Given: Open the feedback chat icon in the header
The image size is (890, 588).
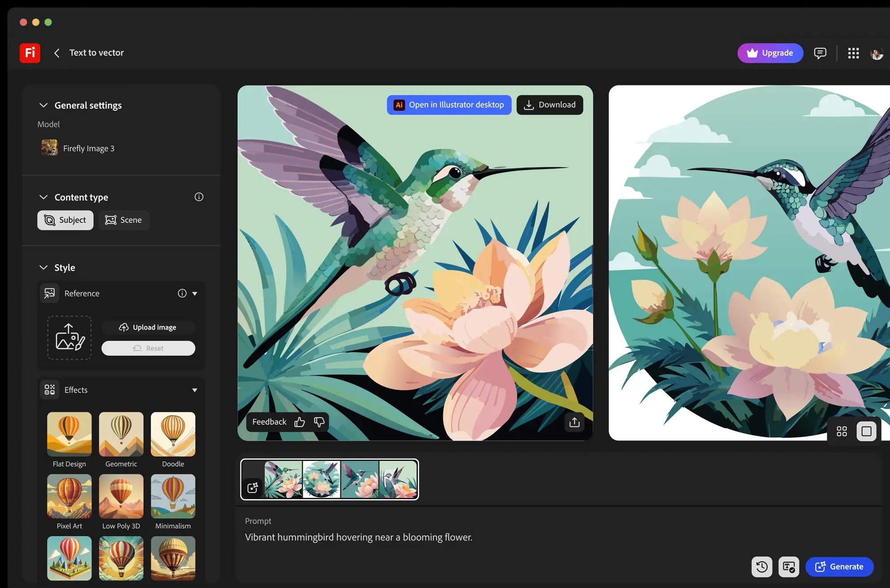Looking at the screenshot, I should click(820, 53).
